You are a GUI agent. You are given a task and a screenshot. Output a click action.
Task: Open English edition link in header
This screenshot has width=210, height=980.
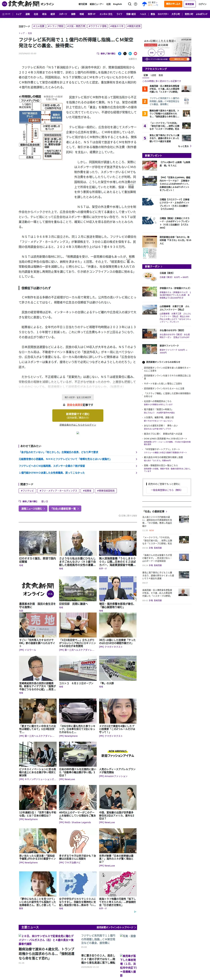coord(117,4)
